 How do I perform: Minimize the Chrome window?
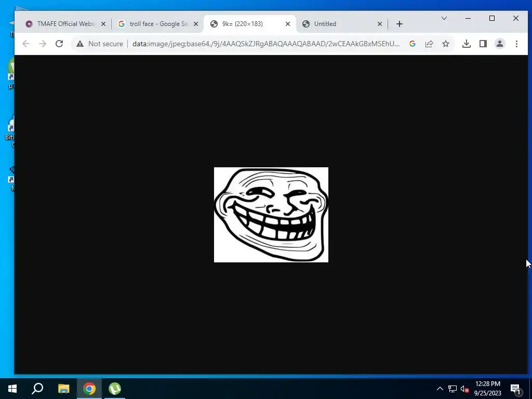click(x=468, y=18)
